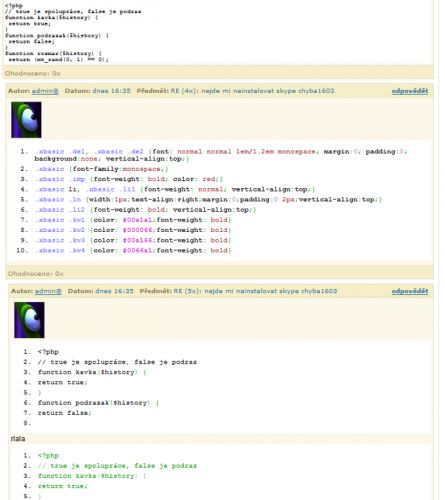This screenshot has height=500, width=445.
Task: Click the 'riala' heading bar
Action: 221,439
